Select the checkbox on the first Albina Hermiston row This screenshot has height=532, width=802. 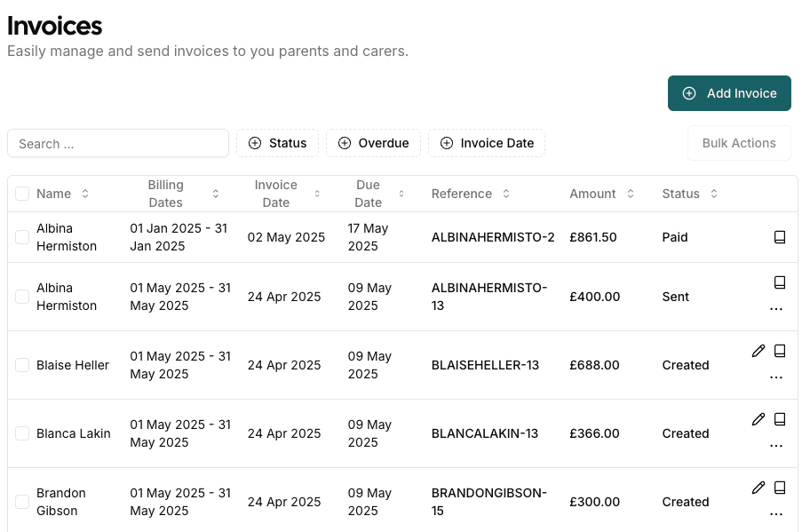pos(22,237)
